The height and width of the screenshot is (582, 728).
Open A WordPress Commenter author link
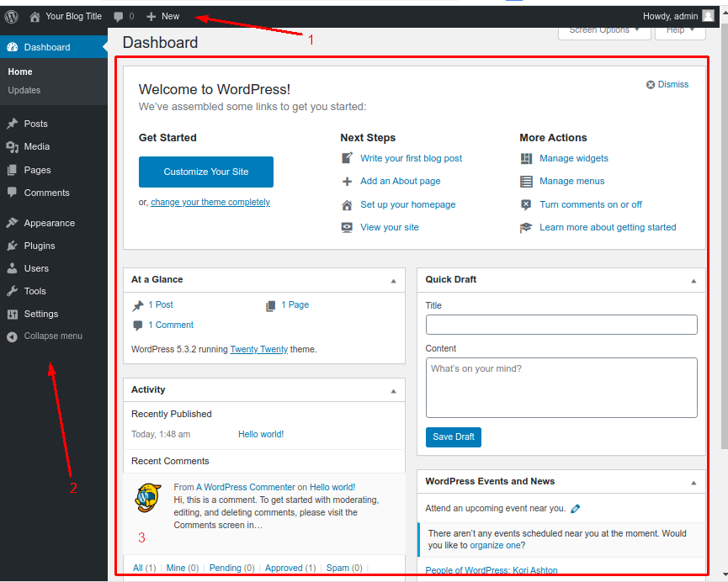(246, 487)
